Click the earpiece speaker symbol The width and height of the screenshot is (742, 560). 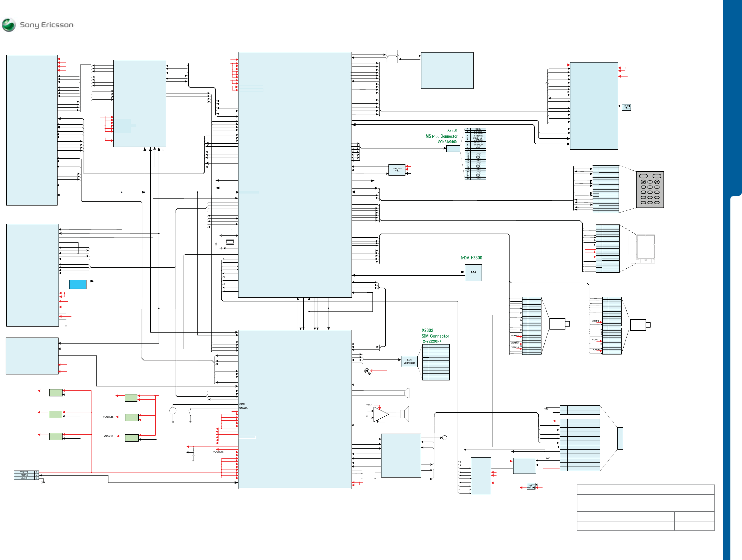coord(407,393)
